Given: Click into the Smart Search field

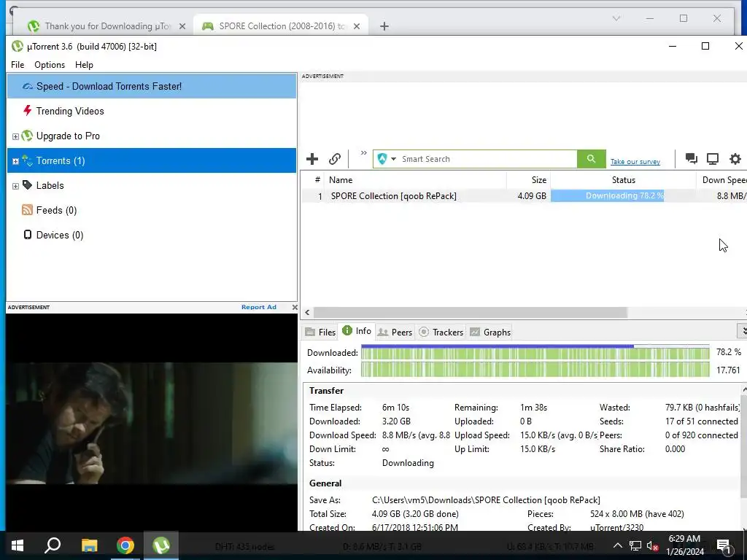Looking at the screenshot, I should 488,159.
